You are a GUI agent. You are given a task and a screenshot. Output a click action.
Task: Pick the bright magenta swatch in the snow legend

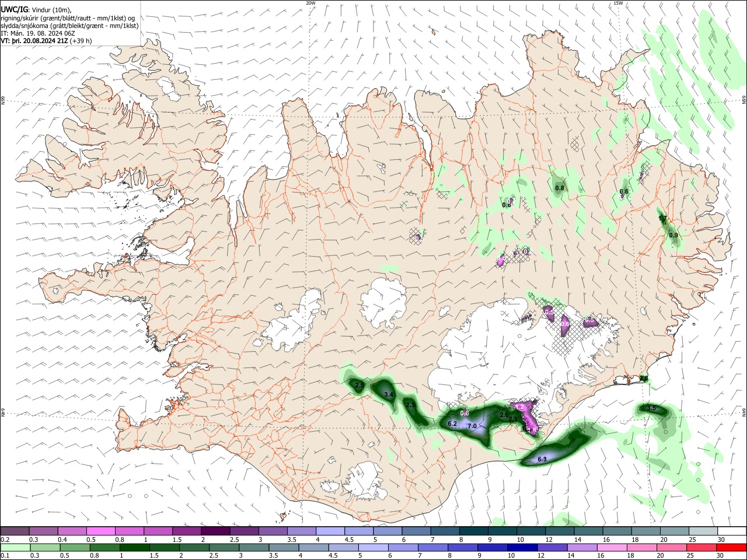[x=100, y=531]
